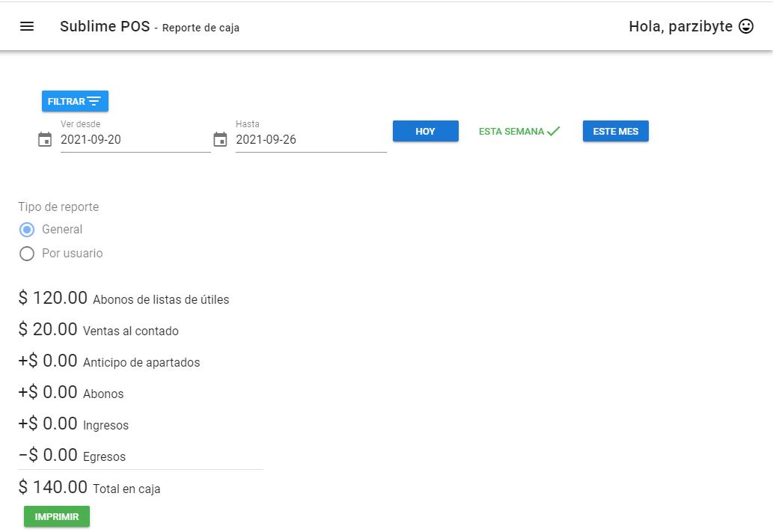The height and width of the screenshot is (532, 773).
Task: Click the Ingresos label
Action: tap(106, 425)
